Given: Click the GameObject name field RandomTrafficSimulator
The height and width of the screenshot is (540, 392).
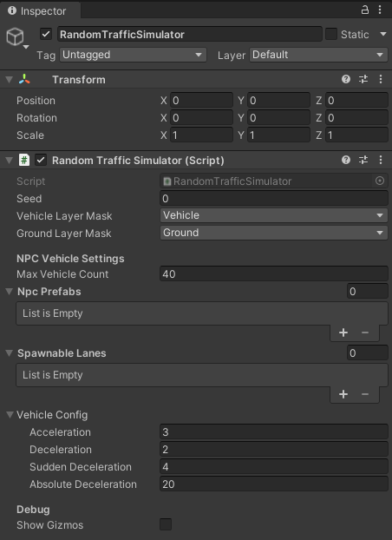Looking at the screenshot, I should [x=190, y=34].
